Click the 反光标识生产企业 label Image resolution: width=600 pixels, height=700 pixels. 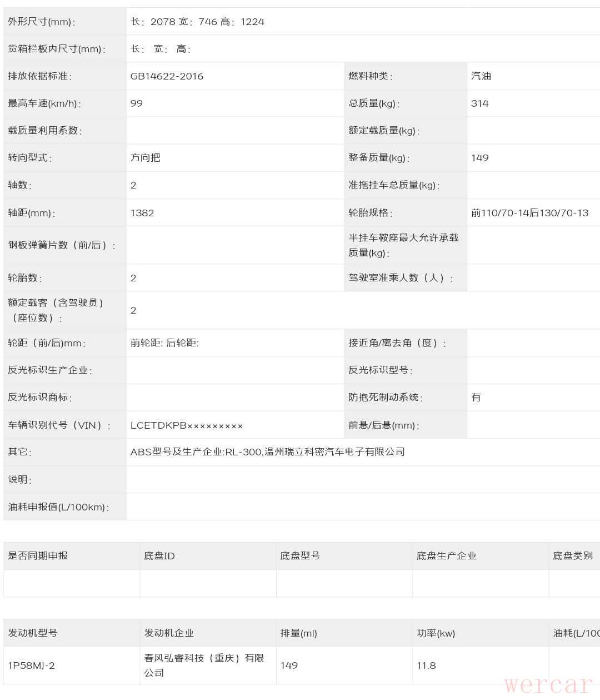[49, 370]
